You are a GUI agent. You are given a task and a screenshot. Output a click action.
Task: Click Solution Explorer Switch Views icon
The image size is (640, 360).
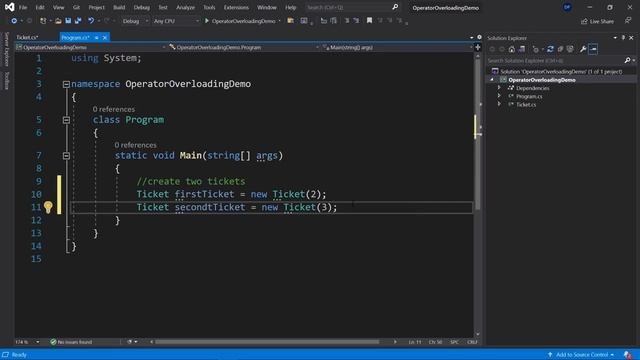tap(522, 49)
